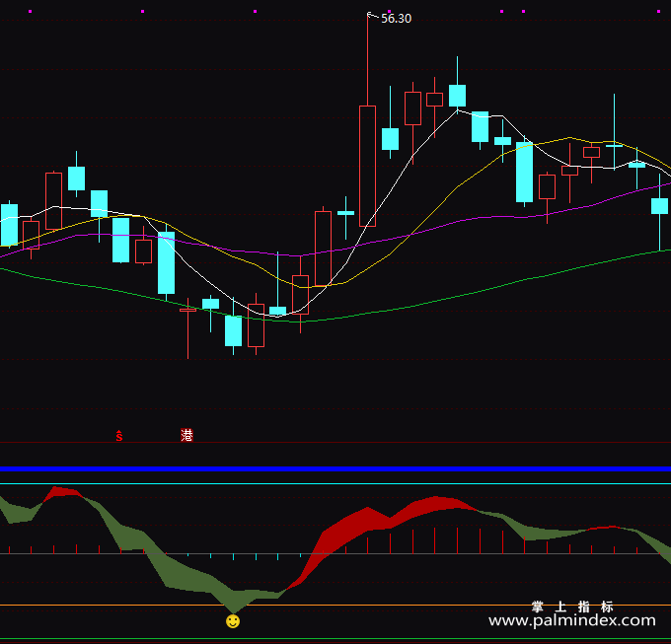The width and height of the screenshot is (671, 644).
Task: Click the red 港 badge icon
Action: pos(187,435)
